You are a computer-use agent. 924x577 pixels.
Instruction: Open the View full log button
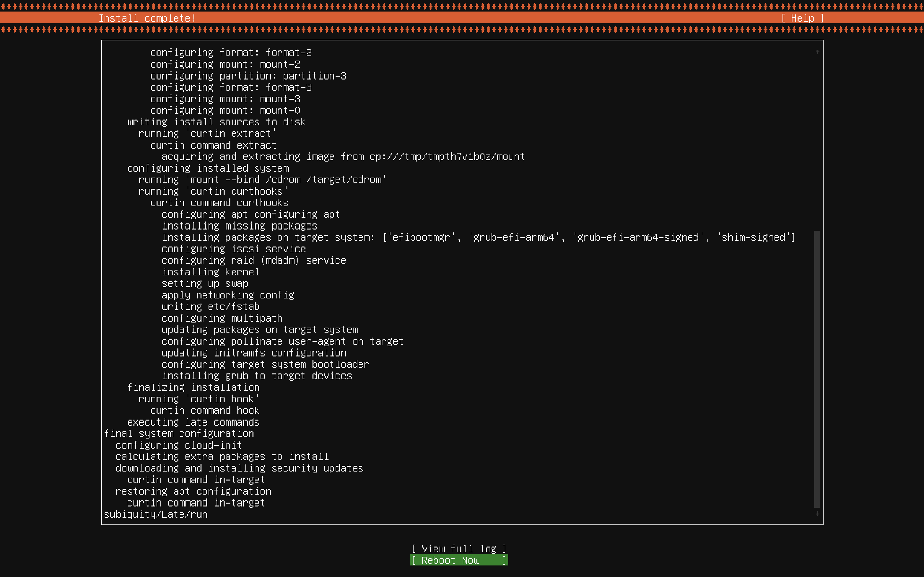(x=458, y=548)
